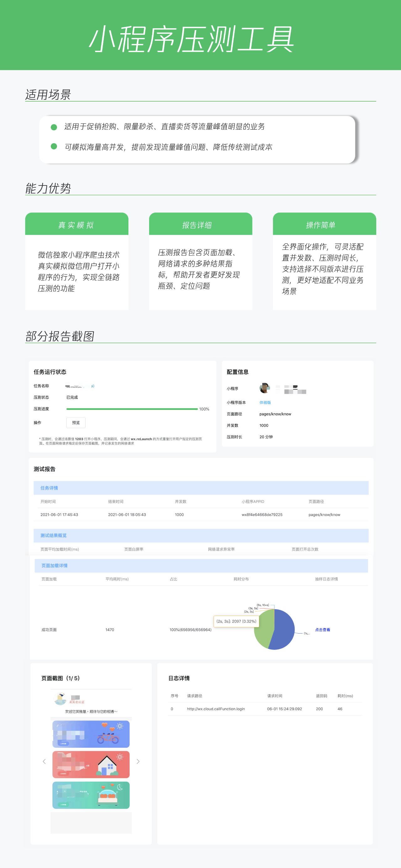This screenshot has width=401, height=868.
Task: Open the 点击查看 sample log link
Action: click(322, 630)
